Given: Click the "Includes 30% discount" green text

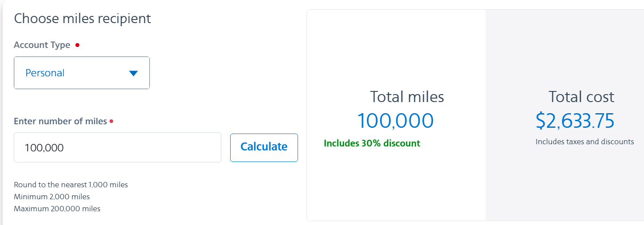Looking at the screenshot, I should [372, 143].
